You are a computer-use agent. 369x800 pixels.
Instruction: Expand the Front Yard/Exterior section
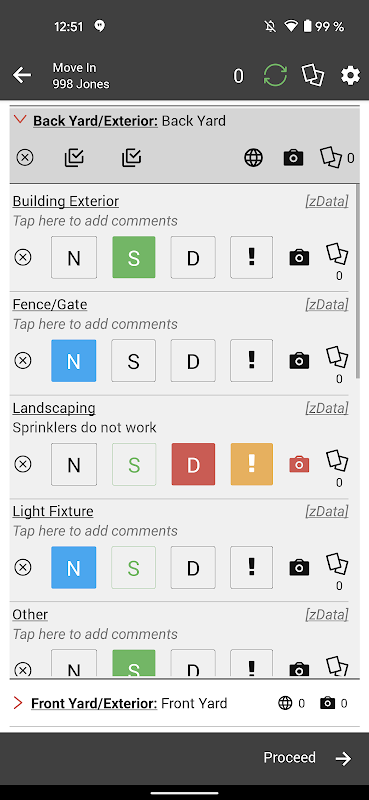(x=18, y=703)
